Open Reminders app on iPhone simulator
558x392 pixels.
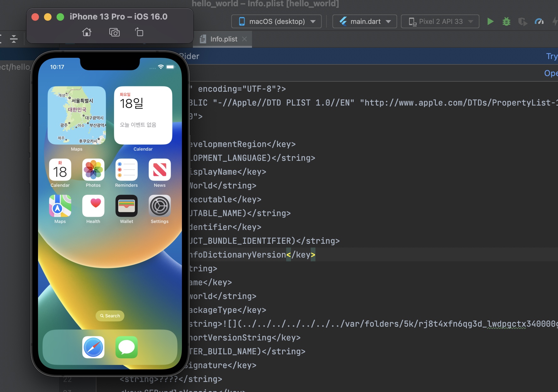tap(127, 170)
